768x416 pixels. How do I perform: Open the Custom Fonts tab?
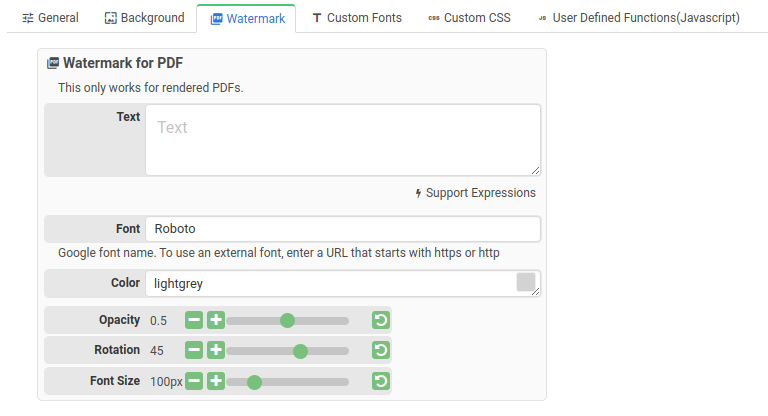click(356, 18)
